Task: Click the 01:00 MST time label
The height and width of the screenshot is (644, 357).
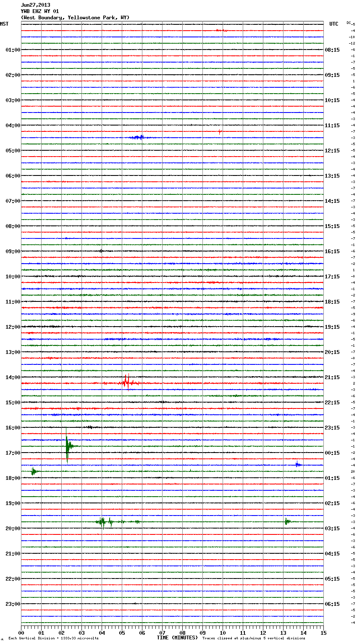Action: point(13,50)
